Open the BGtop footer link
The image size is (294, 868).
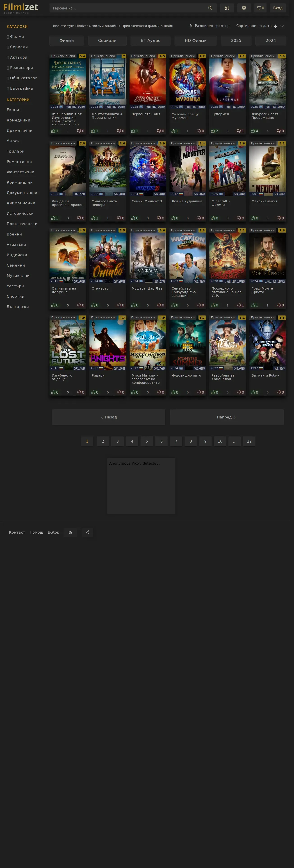tap(53, 532)
